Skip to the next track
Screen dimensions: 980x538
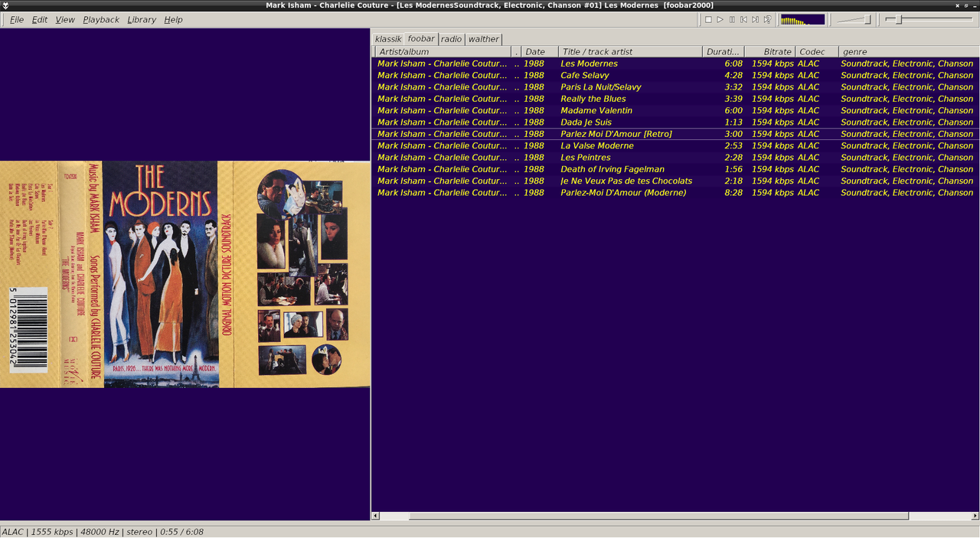click(756, 19)
